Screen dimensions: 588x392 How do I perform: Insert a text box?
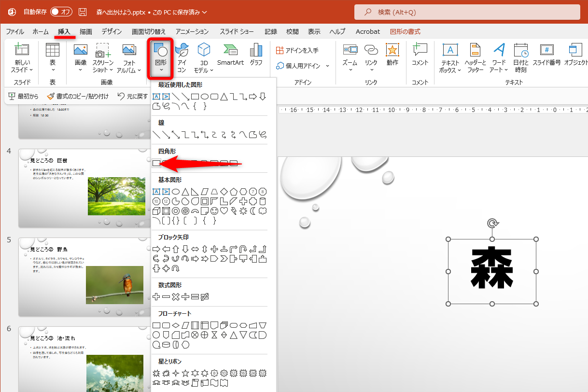click(x=450, y=57)
